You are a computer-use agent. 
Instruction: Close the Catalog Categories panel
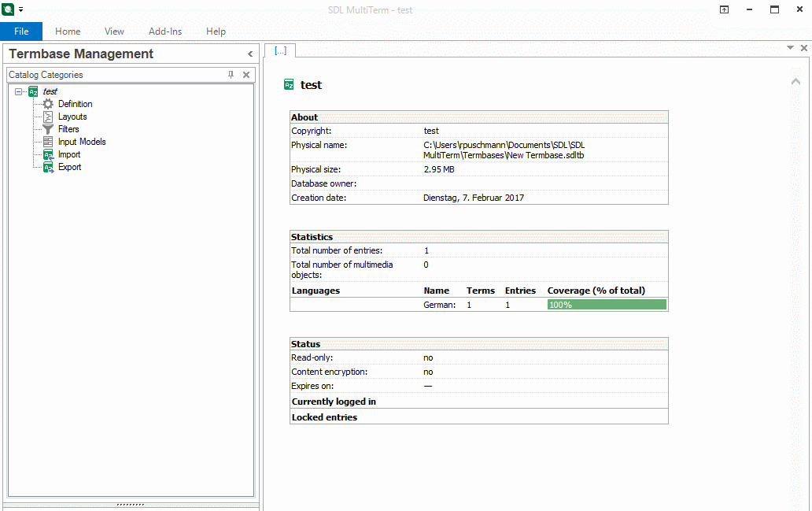click(x=246, y=75)
